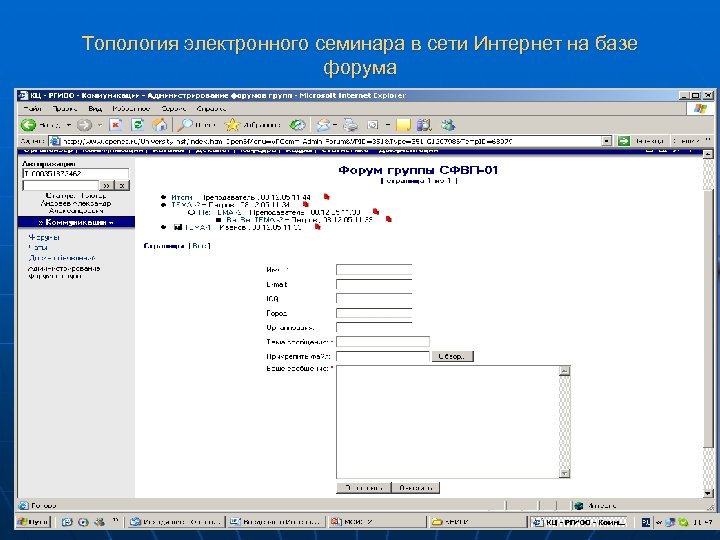
Task: Open the address bar dropdown arrow
Action: click(x=607, y=141)
